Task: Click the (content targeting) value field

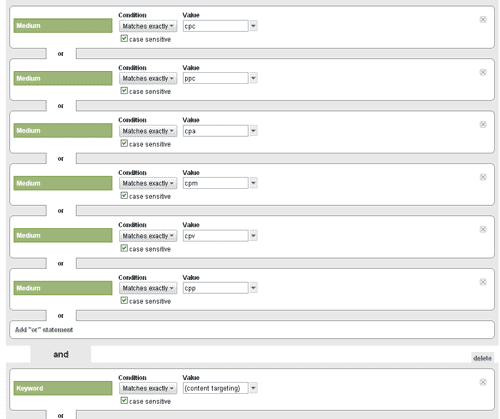Action: tap(215, 388)
